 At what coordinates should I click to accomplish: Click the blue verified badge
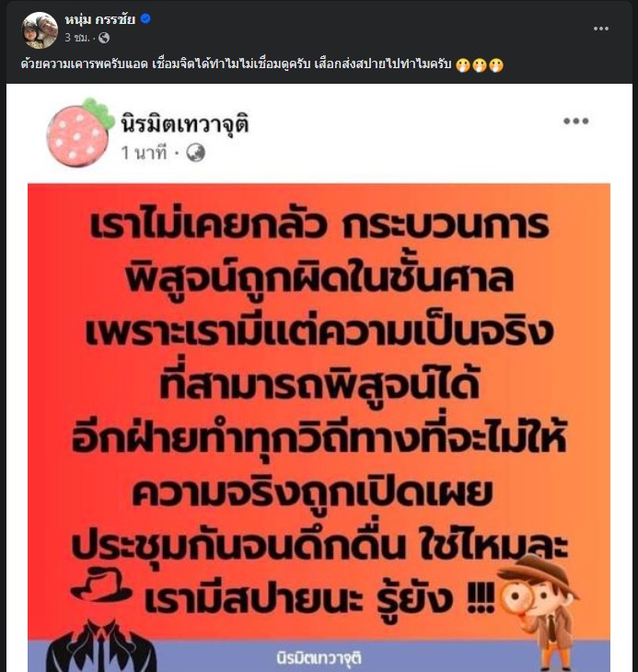point(145,18)
